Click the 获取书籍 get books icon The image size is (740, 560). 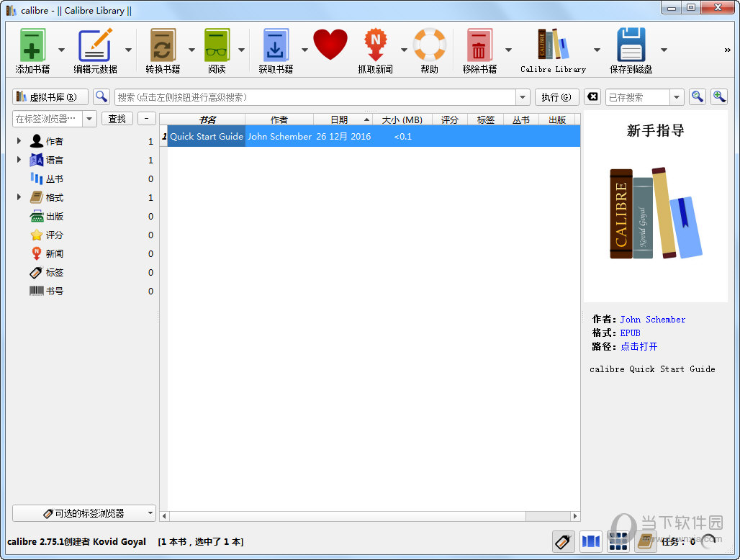[x=276, y=45]
